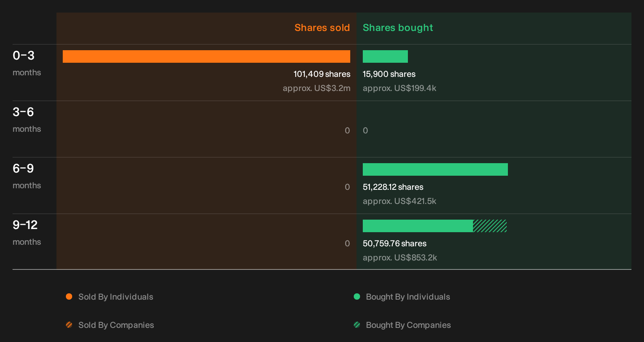Viewport: 644px width, 342px height.
Task: Click the 51,228.12 shares value
Action: tap(393, 187)
